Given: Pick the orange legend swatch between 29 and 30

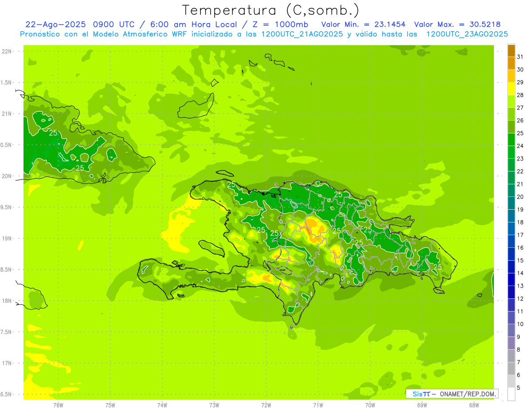Looking at the screenshot, I should click(x=511, y=76).
